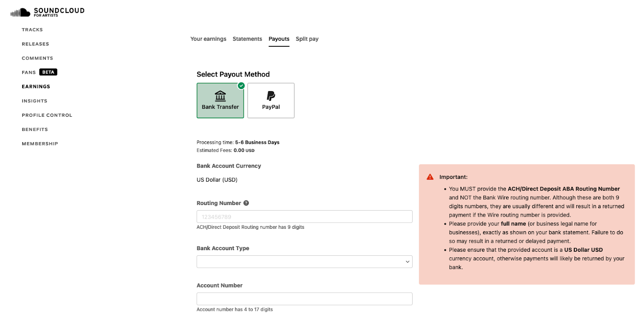Screen dimensions: 644x323
Task: View the Your earnings tab
Action: coord(208,39)
